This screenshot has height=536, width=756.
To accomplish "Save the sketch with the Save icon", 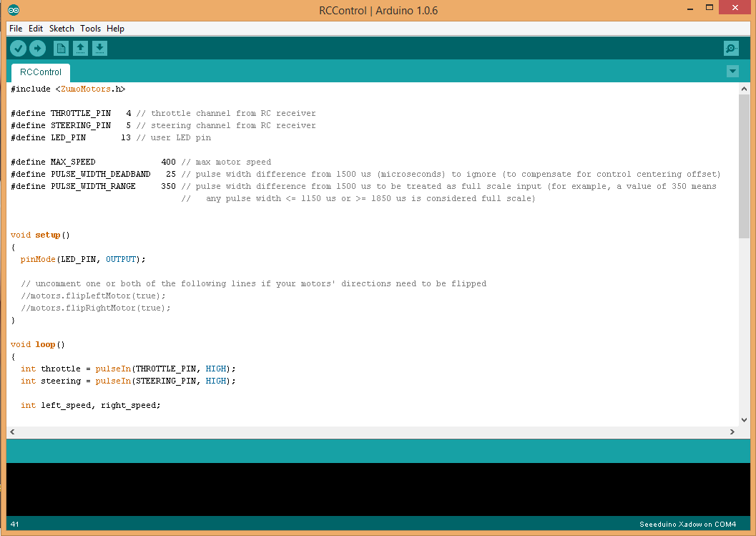I will [x=100, y=48].
